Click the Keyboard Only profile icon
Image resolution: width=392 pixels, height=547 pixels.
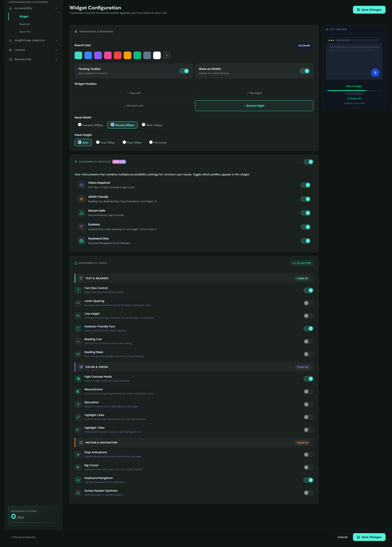(81, 241)
